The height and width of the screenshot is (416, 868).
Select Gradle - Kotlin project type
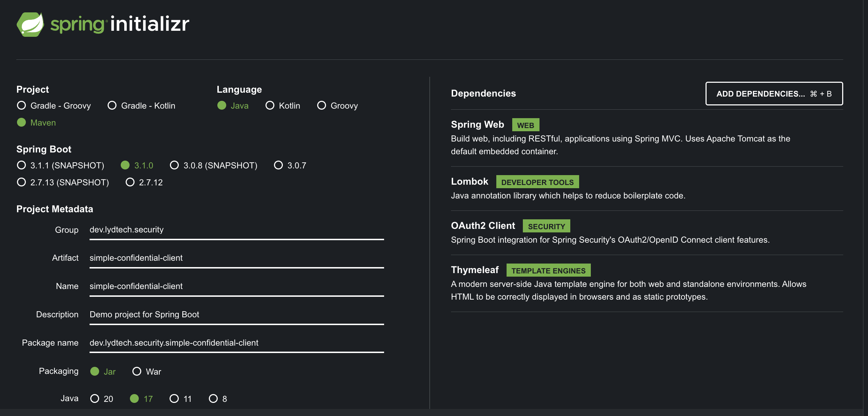point(142,106)
